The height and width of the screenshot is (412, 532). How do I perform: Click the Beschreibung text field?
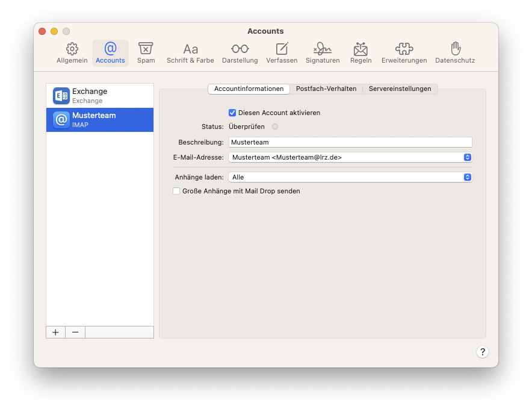350,142
